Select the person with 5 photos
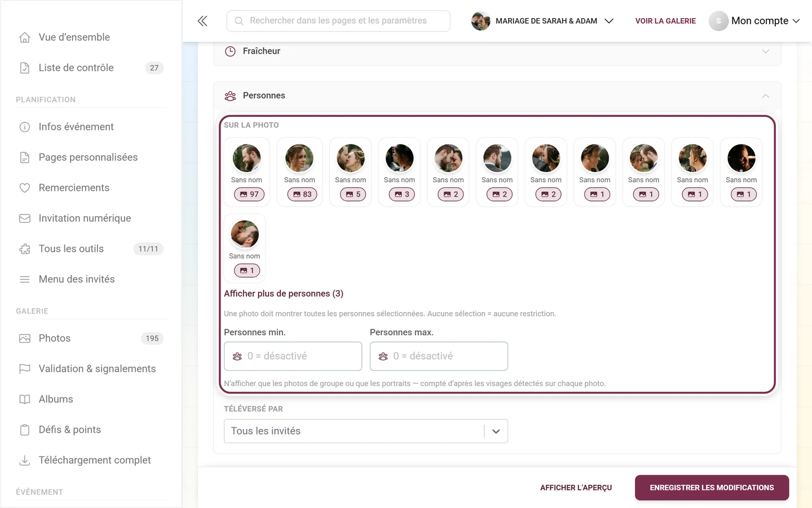Image resolution: width=812 pixels, height=508 pixels. pos(351,172)
